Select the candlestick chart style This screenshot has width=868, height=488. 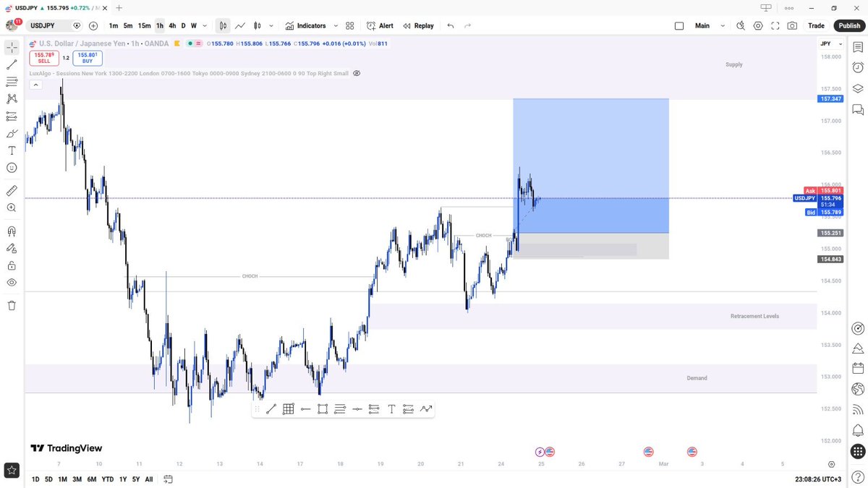pyautogui.click(x=256, y=25)
